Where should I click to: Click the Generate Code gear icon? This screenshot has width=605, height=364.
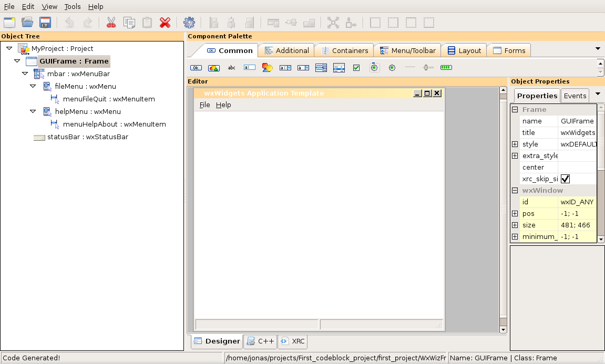(x=189, y=22)
